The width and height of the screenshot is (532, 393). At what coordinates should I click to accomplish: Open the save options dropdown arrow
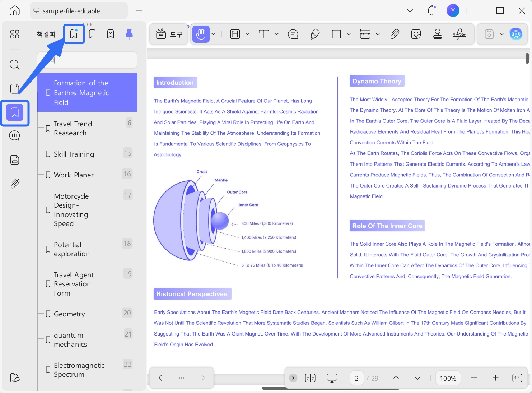click(x=501, y=34)
